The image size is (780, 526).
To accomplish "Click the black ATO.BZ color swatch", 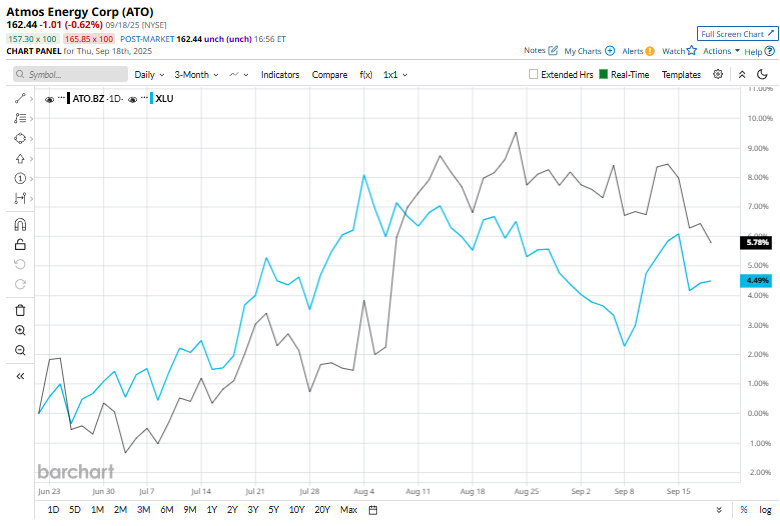I will point(69,99).
